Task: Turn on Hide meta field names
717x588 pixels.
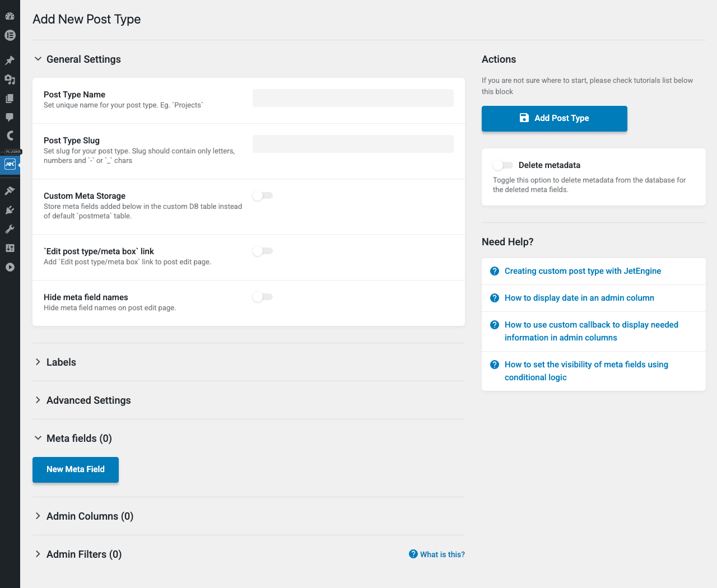Action: (x=263, y=297)
